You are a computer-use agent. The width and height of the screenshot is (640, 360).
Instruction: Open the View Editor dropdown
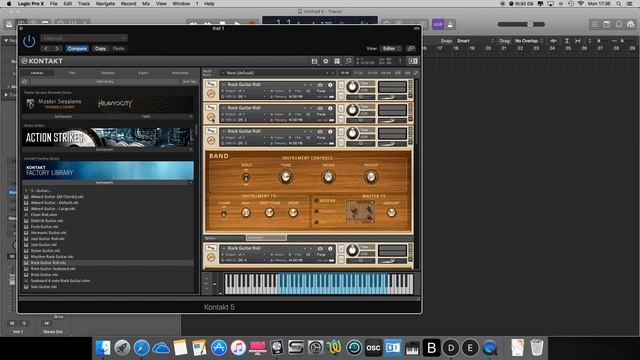pos(391,49)
